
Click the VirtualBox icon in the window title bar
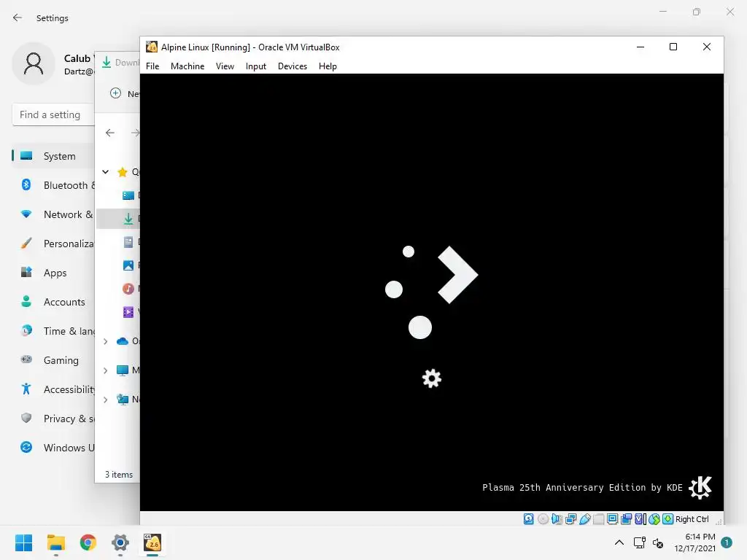pyautogui.click(x=152, y=47)
